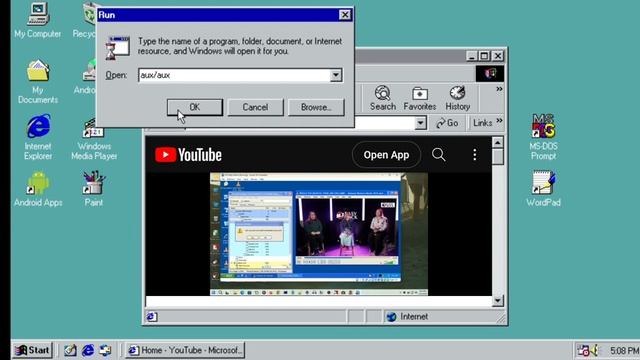Open History in the Internet Explorer toolbar
The width and height of the screenshot is (640, 360).
pyautogui.click(x=458, y=98)
